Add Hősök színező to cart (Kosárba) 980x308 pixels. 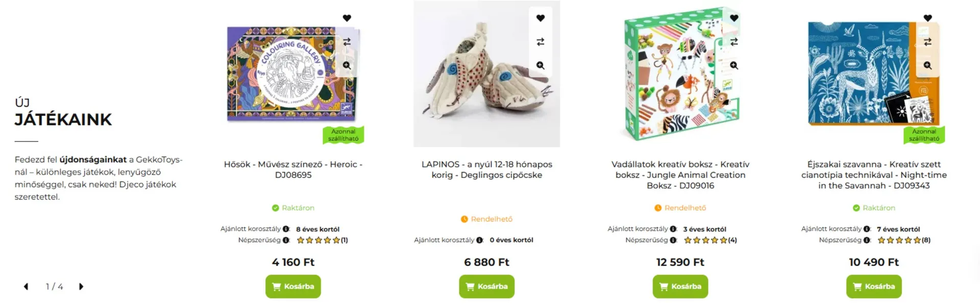tap(293, 287)
